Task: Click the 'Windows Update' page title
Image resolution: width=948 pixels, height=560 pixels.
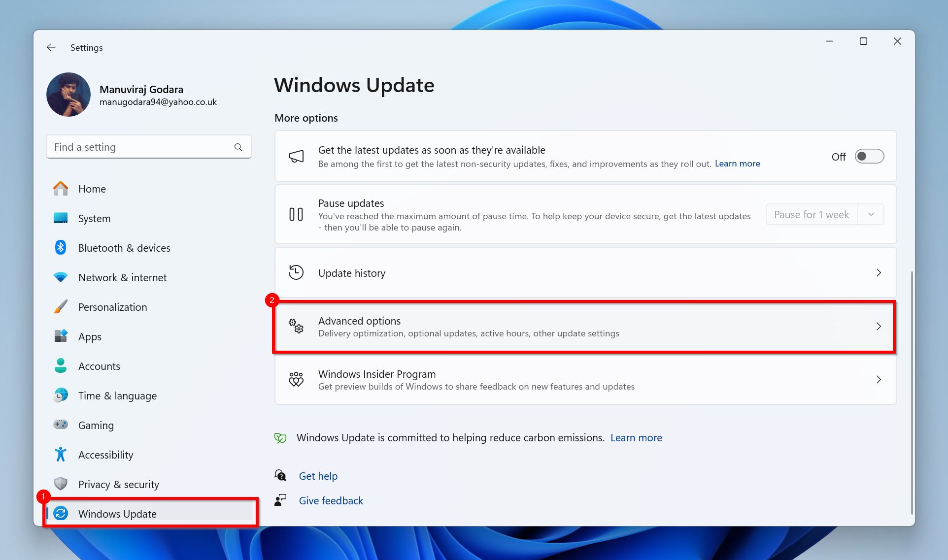Action: pyautogui.click(x=354, y=85)
